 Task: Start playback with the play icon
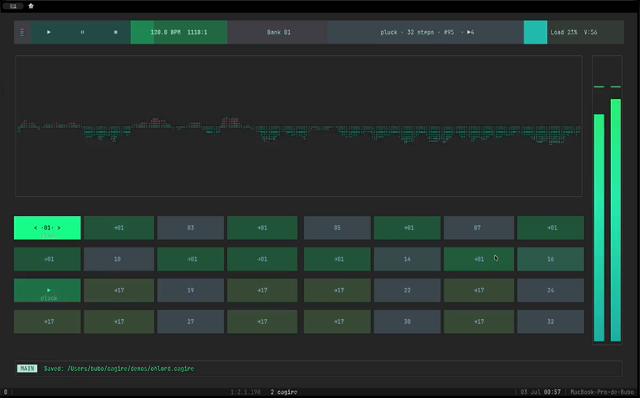point(49,32)
